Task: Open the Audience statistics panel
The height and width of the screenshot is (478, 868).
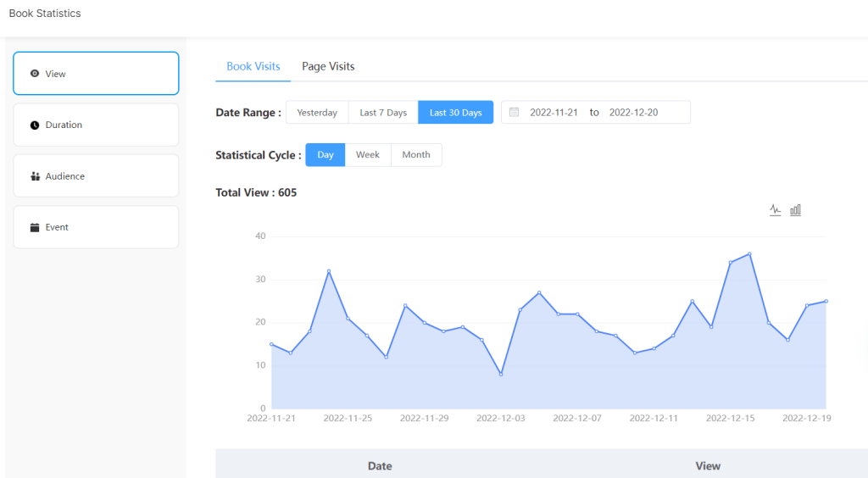Action: click(x=96, y=176)
